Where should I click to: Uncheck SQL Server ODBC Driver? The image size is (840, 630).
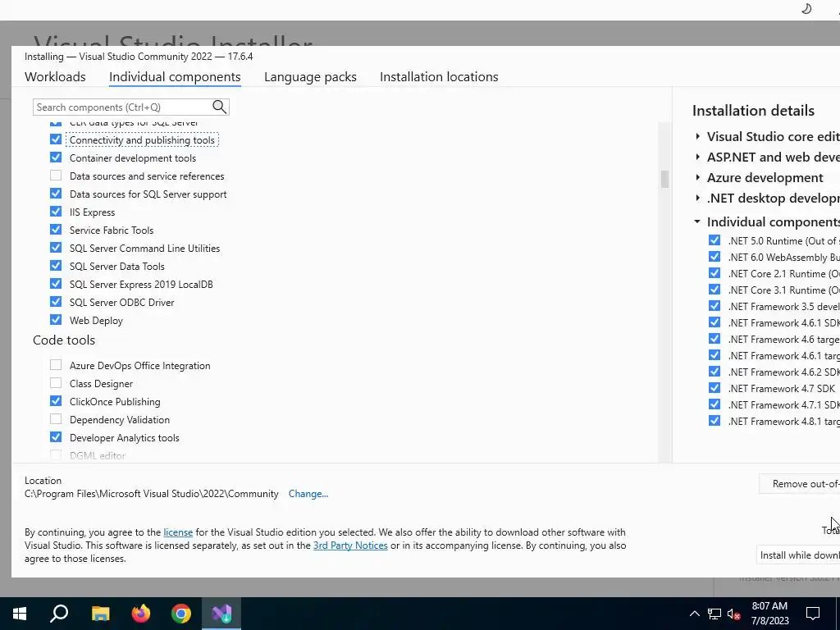tap(56, 302)
